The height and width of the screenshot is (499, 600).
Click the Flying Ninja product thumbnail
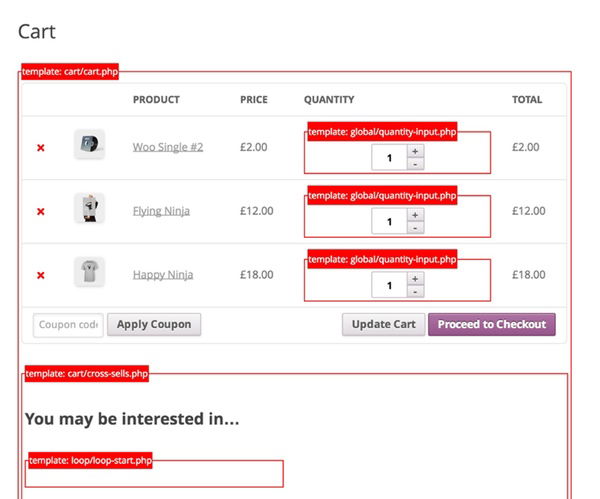pos(89,208)
